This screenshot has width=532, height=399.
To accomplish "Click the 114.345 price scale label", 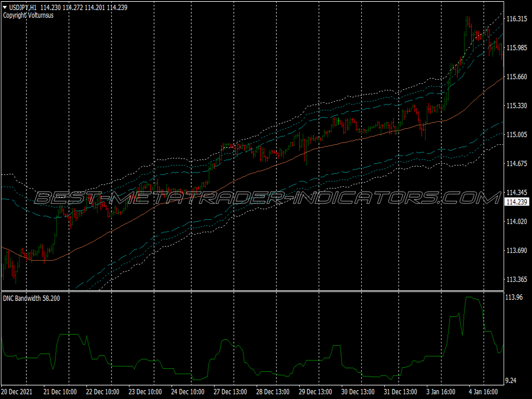I will (517, 192).
